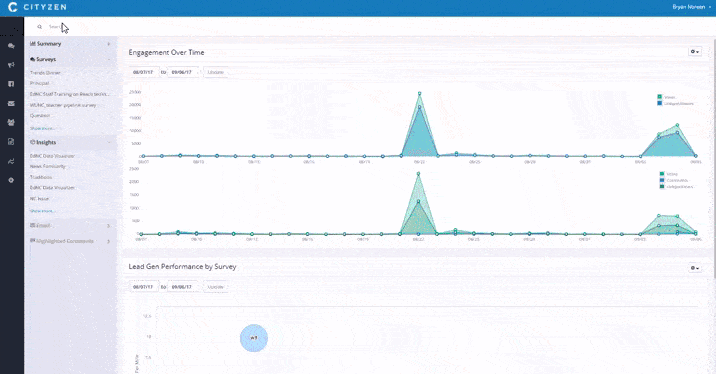Select the Email menu heading
The height and width of the screenshot is (374, 716).
pyautogui.click(x=40, y=226)
